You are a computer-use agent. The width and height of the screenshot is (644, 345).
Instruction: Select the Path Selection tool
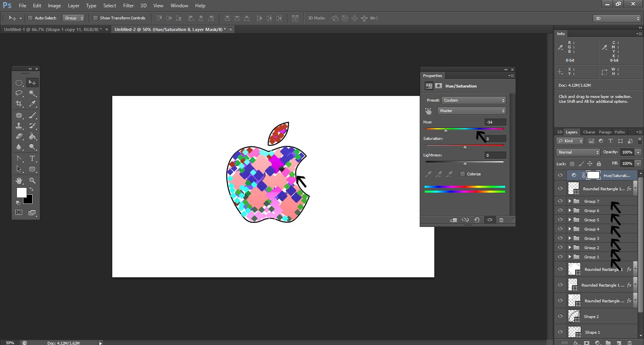pos(19,169)
